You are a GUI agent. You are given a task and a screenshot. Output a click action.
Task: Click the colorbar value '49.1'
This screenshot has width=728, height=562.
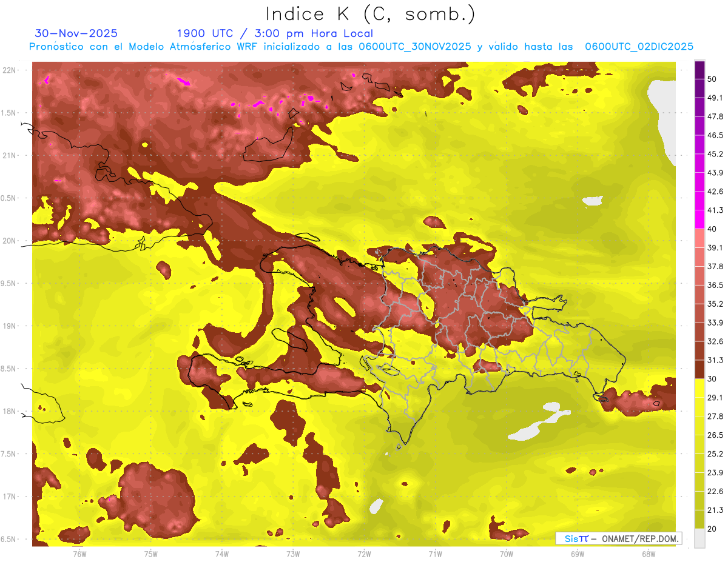pos(715,98)
